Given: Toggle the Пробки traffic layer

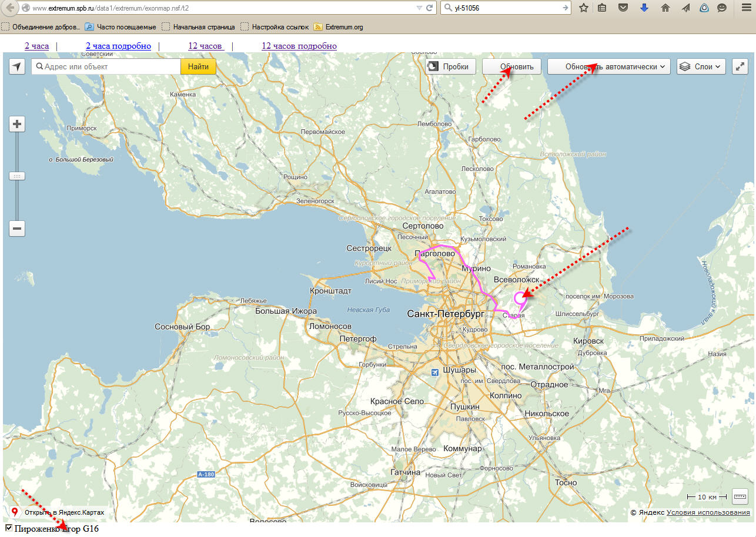Looking at the screenshot, I should [450, 67].
